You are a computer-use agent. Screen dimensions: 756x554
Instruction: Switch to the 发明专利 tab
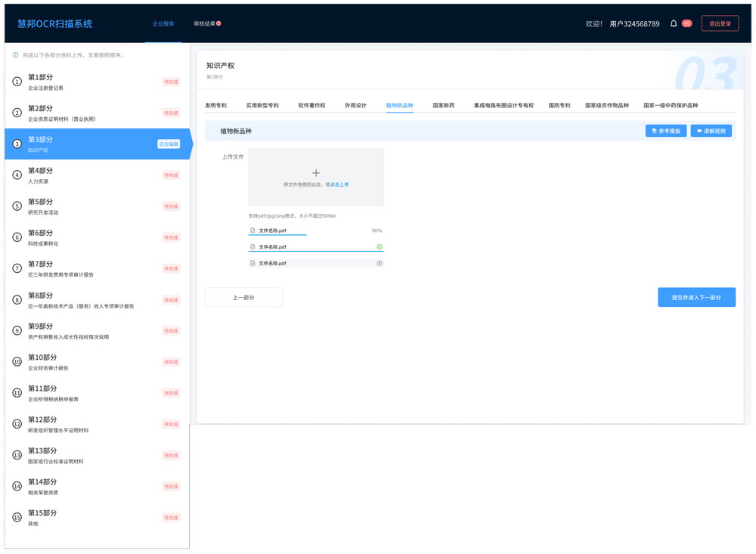(215, 105)
